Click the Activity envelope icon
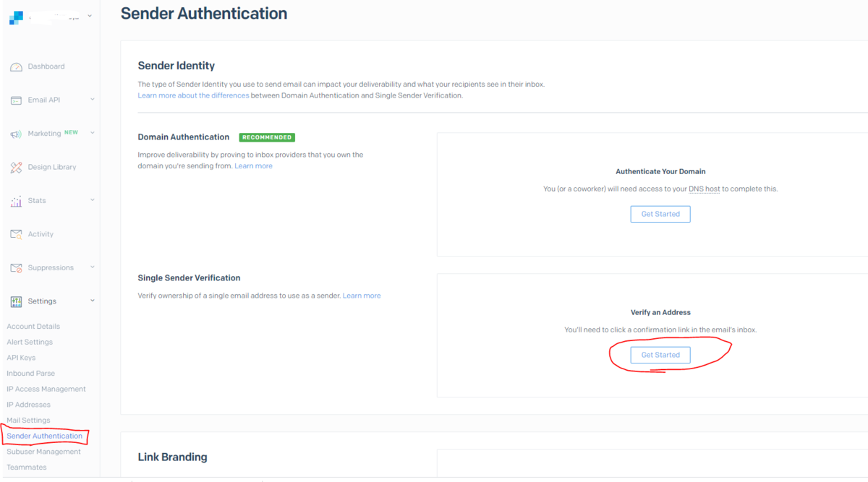 [16, 234]
